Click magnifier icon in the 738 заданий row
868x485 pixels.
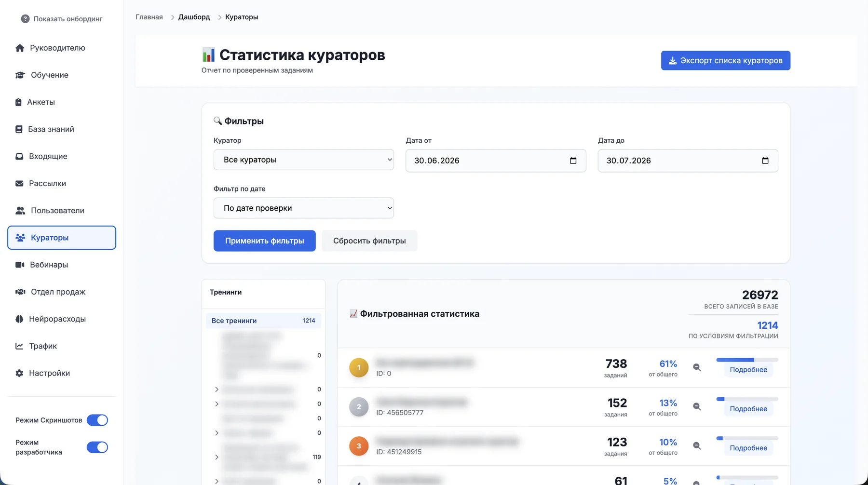coord(697,367)
